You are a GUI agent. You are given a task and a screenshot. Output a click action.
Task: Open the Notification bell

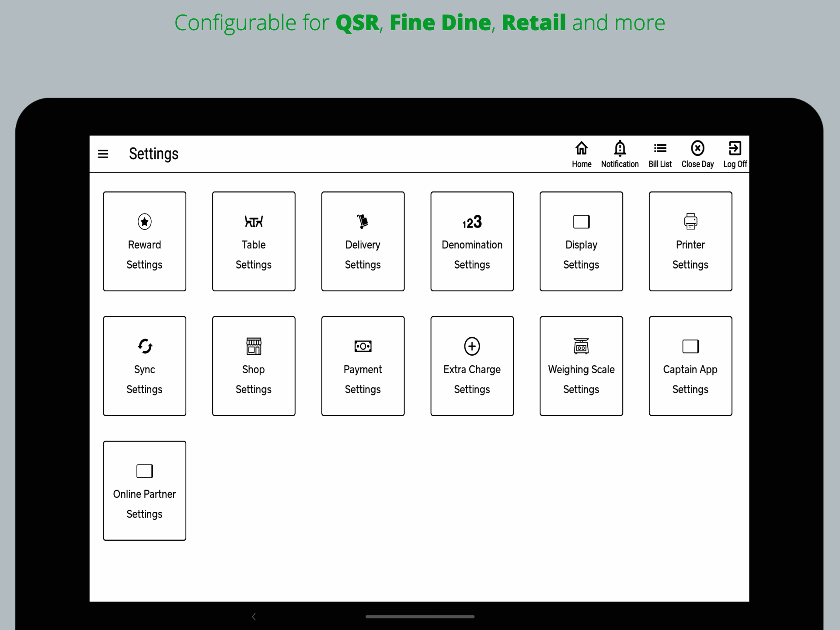(620, 154)
